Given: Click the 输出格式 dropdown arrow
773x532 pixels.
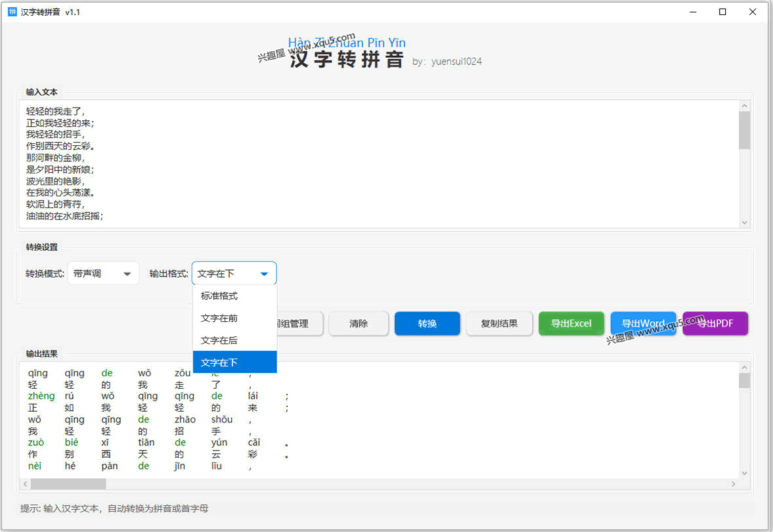Looking at the screenshot, I should [264, 274].
